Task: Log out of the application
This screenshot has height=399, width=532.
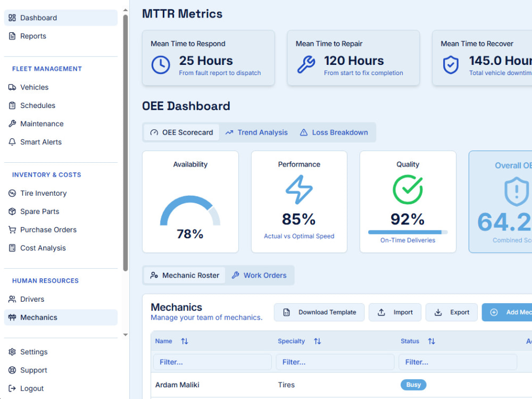Action: (61, 388)
